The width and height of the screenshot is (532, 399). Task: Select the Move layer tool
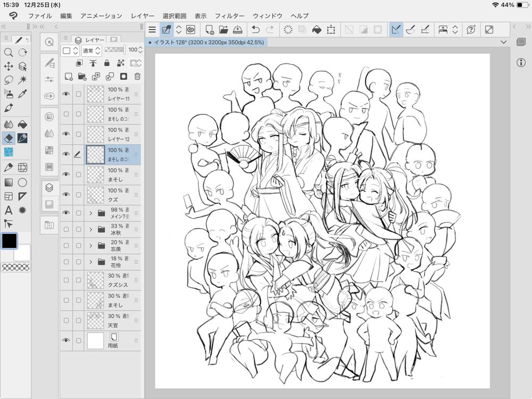click(9, 66)
